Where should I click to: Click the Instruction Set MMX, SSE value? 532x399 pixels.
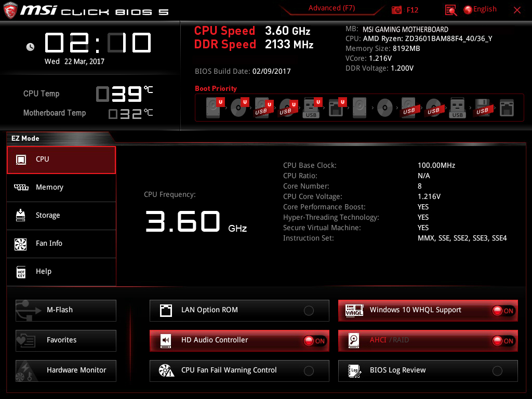[462, 238]
